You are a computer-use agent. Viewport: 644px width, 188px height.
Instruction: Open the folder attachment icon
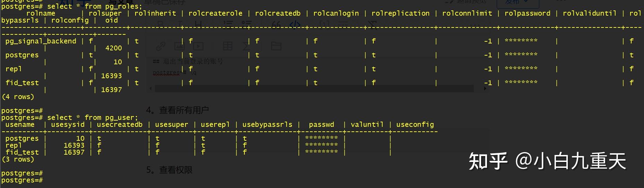[x=276, y=46]
